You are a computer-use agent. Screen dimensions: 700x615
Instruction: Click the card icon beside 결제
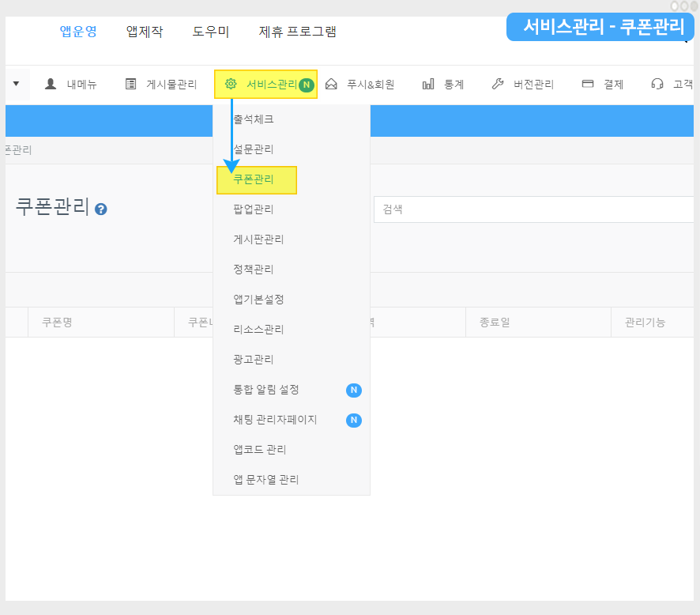pos(588,85)
